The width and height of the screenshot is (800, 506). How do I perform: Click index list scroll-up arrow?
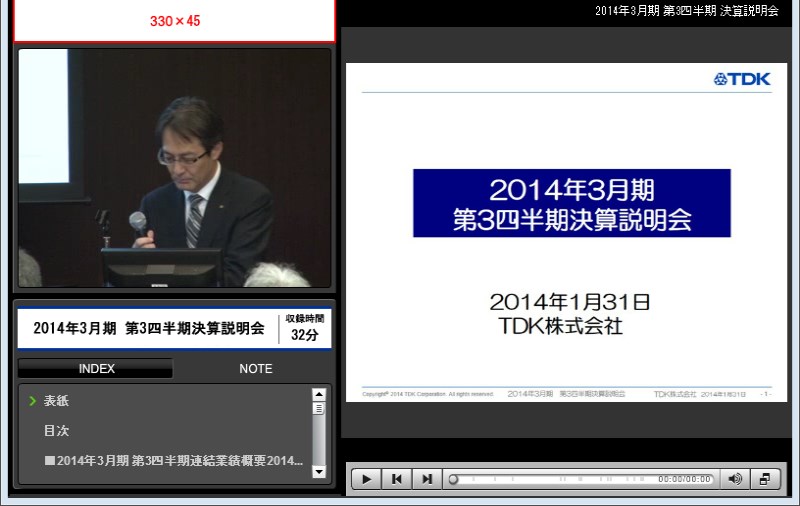click(319, 394)
